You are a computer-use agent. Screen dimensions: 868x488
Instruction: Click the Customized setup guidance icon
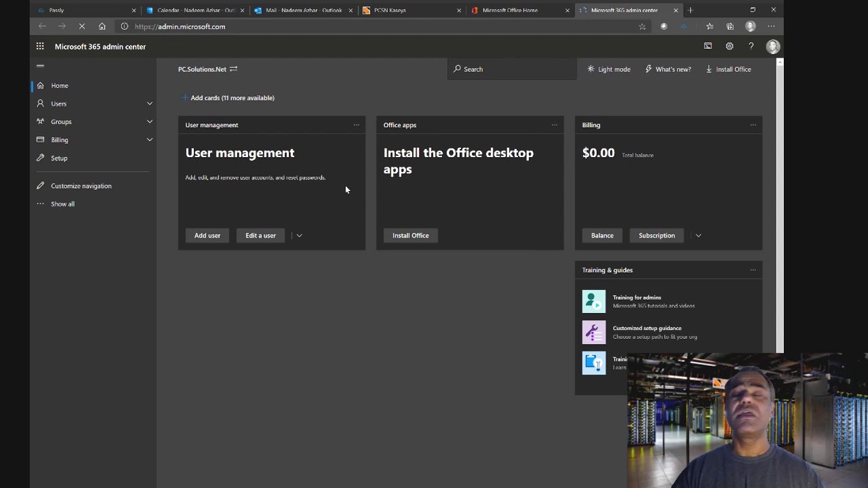point(593,332)
